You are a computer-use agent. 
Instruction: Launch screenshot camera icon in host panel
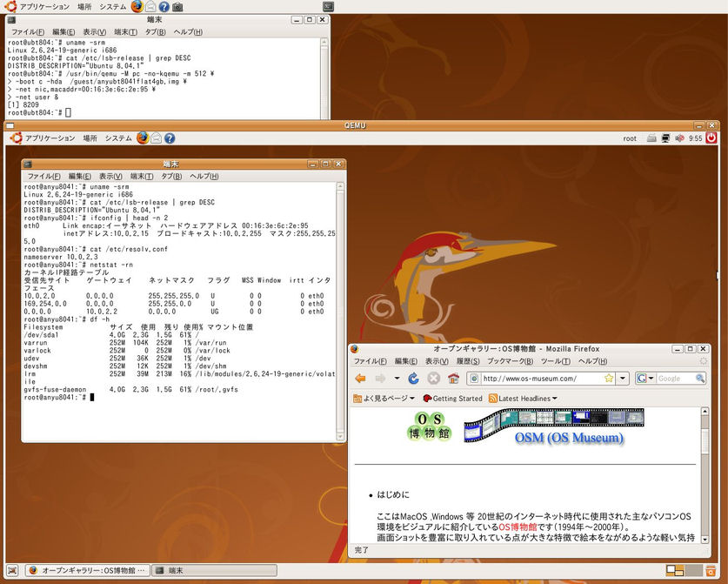(177, 7)
